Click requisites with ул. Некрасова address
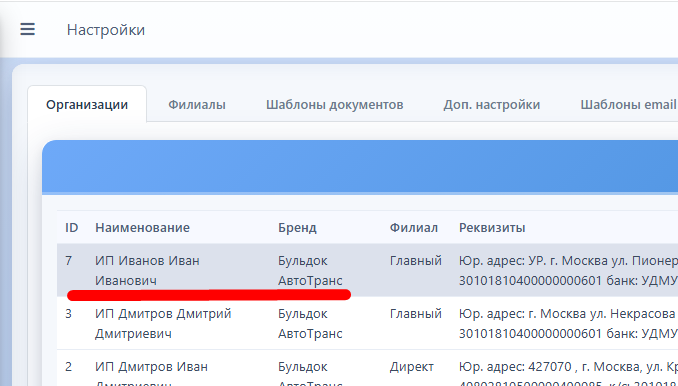This screenshot has width=678, height=386. [x=568, y=323]
